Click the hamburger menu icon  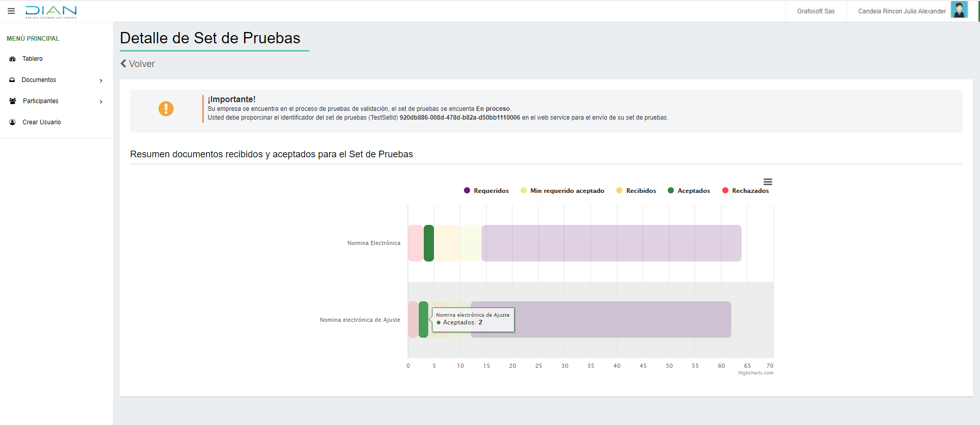tap(11, 11)
